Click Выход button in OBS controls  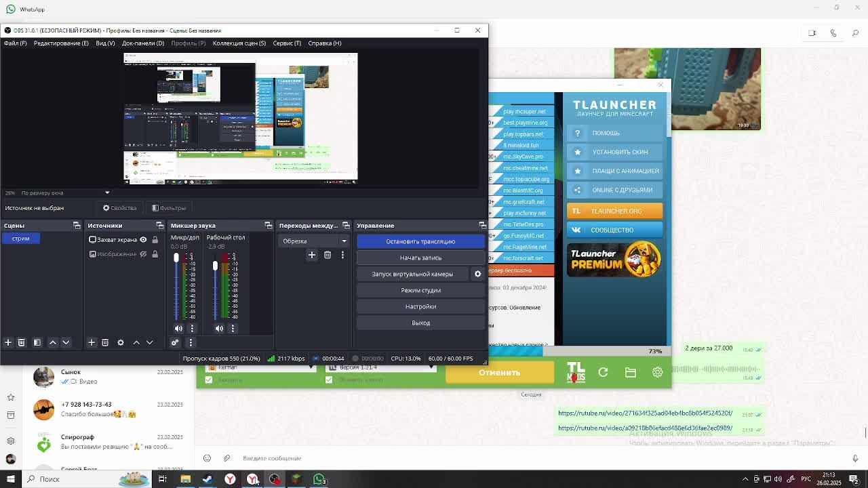coord(420,323)
